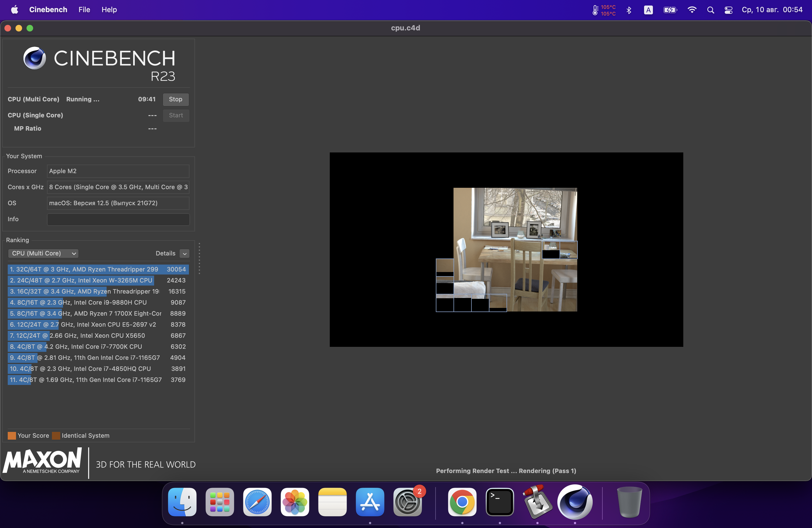Open System Preferences with update badge
This screenshot has height=528, width=812.
[407, 502]
